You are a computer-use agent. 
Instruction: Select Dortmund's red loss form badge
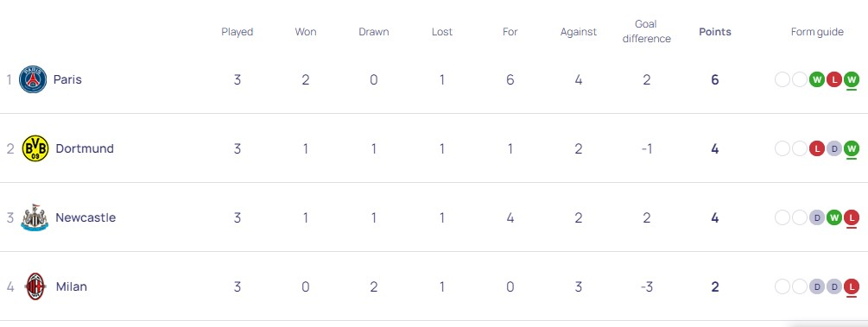816,148
